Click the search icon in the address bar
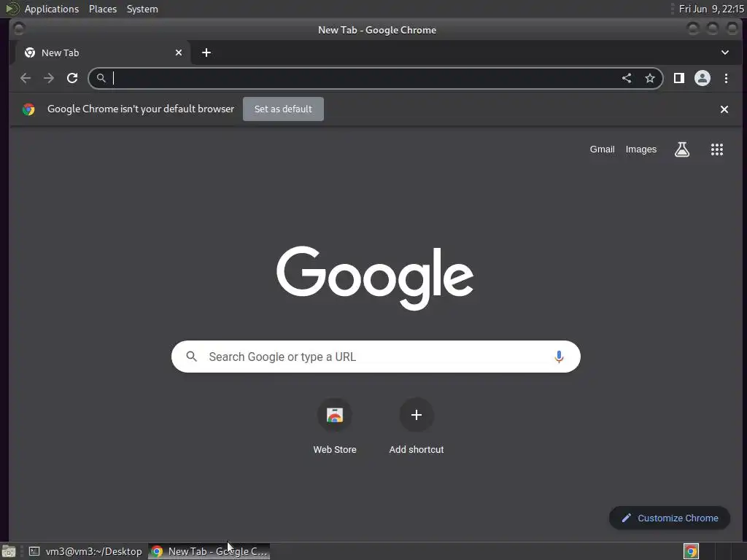This screenshot has height=560, width=747. (x=101, y=78)
